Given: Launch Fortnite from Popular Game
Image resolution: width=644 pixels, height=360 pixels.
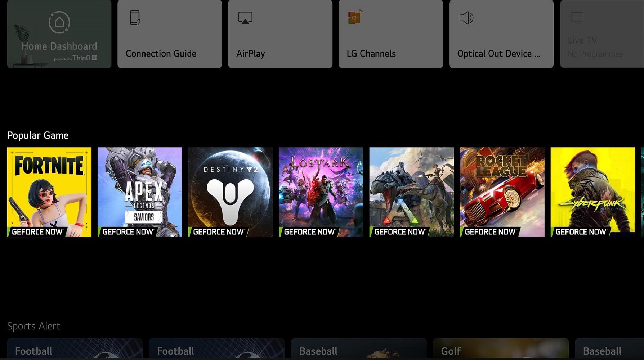Looking at the screenshot, I should point(49,192).
